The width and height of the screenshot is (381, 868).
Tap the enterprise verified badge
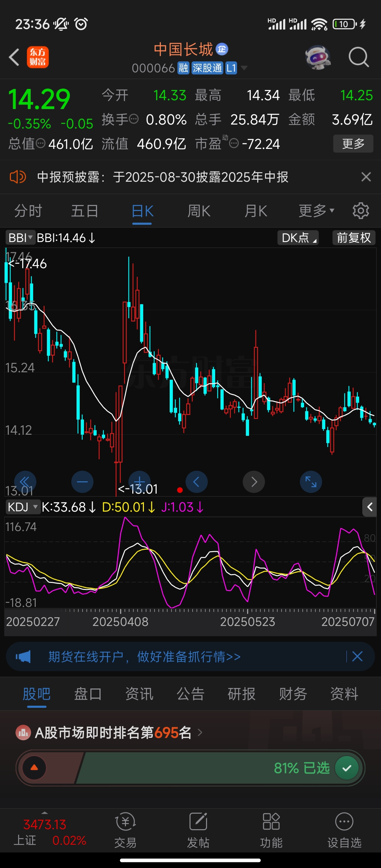point(222,49)
